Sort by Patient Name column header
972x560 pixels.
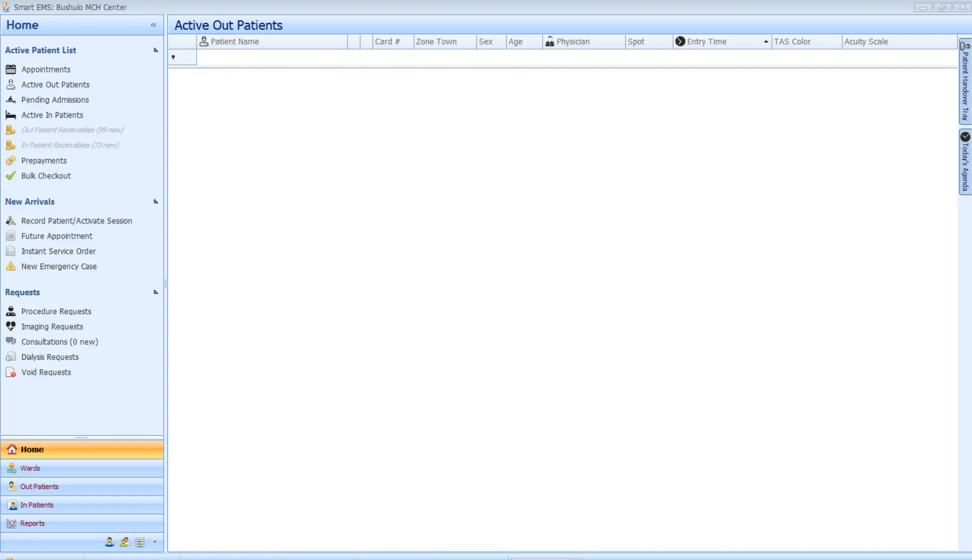click(x=272, y=42)
